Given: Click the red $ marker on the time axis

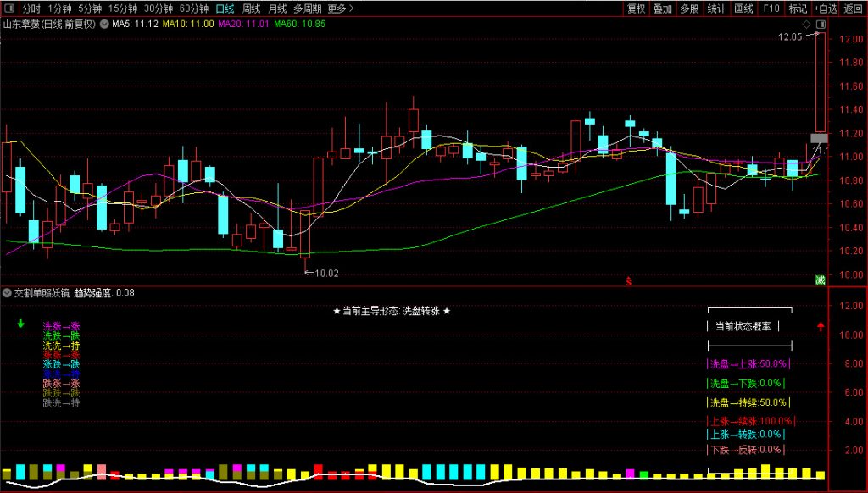Looking at the screenshot, I should (x=628, y=280).
